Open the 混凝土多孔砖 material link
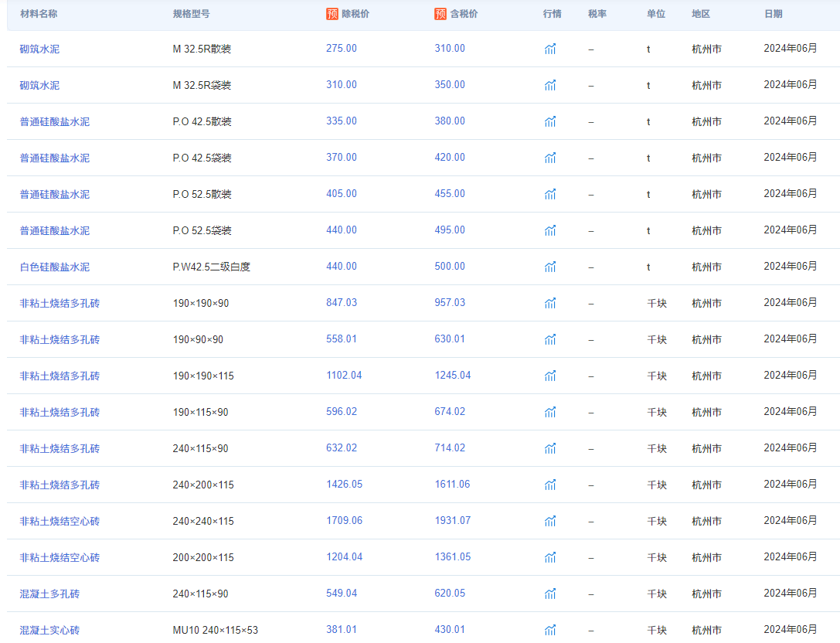The width and height of the screenshot is (840, 643). [49, 594]
